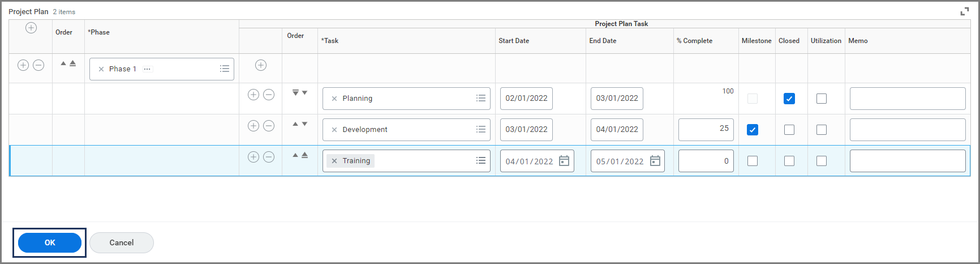
Task: Open the Training Start Date calendar picker
Action: click(x=564, y=161)
